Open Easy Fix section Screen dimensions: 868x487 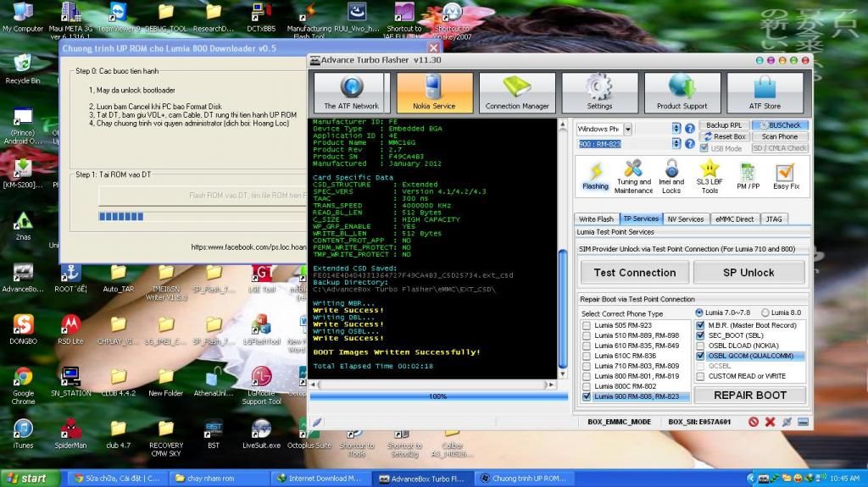coord(786,176)
